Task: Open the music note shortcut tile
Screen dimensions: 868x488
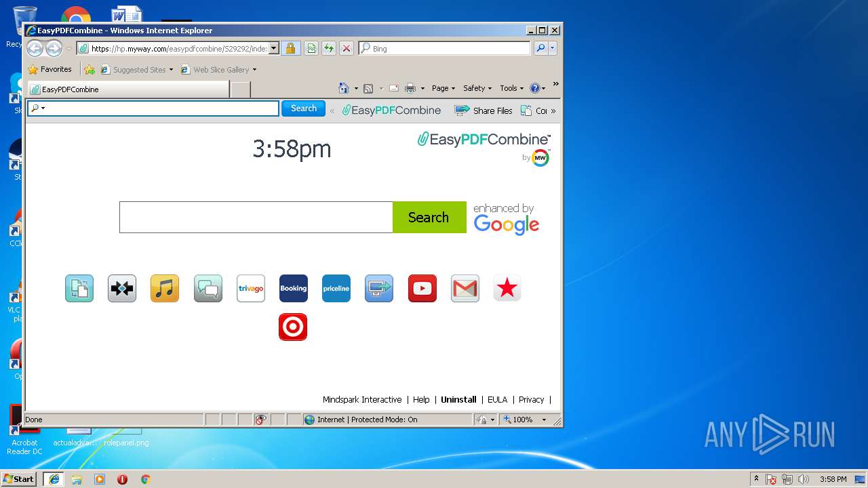Action: 165,288
